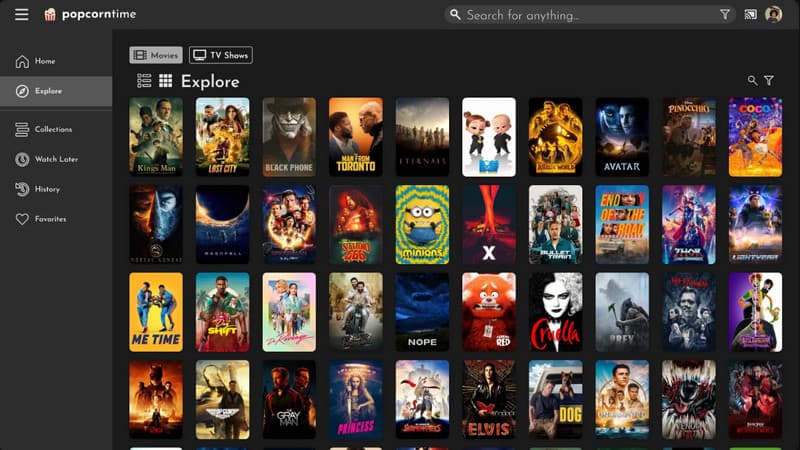The height and width of the screenshot is (450, 800).
Task: Open The Gray Man poster
Action: pos(289,399)
